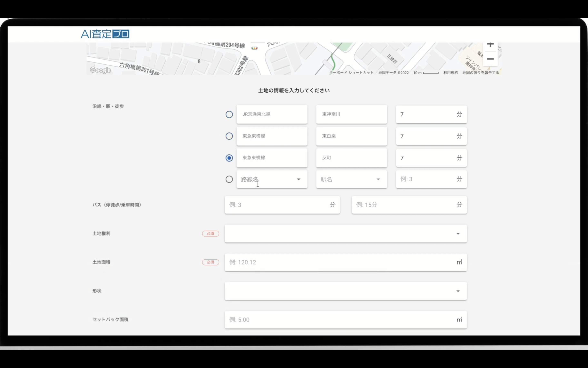Zoom out the map with minus button
Viewport: 588px width, 368px height.
[490, 59]
